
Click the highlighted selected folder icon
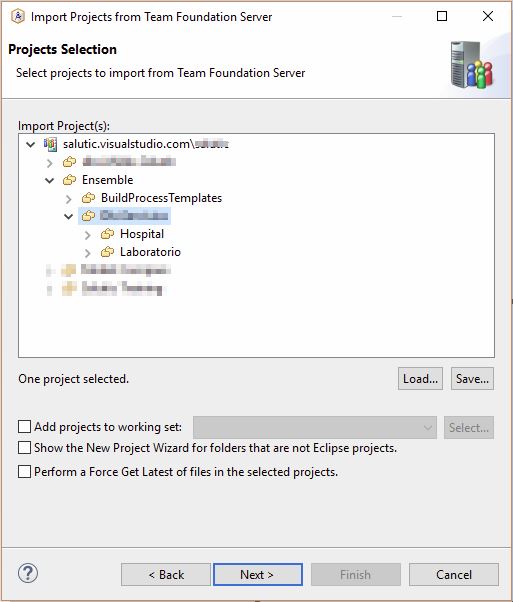[88, 216]
